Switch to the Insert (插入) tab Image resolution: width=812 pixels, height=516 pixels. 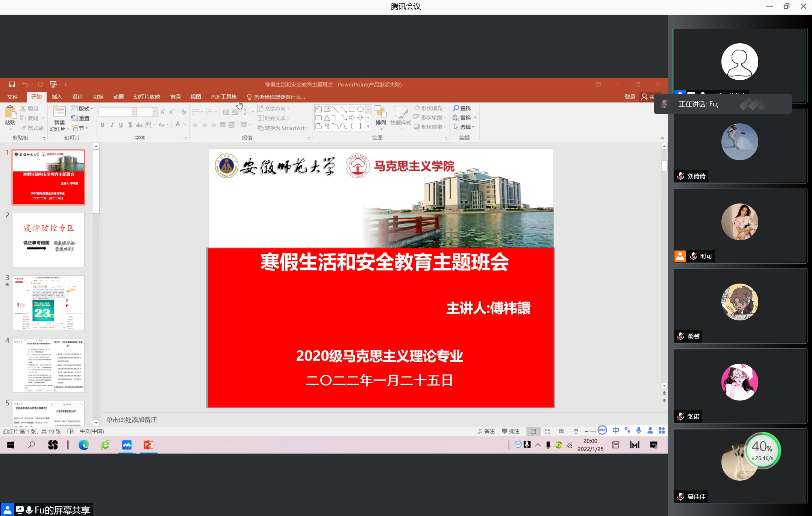point(57,97)
